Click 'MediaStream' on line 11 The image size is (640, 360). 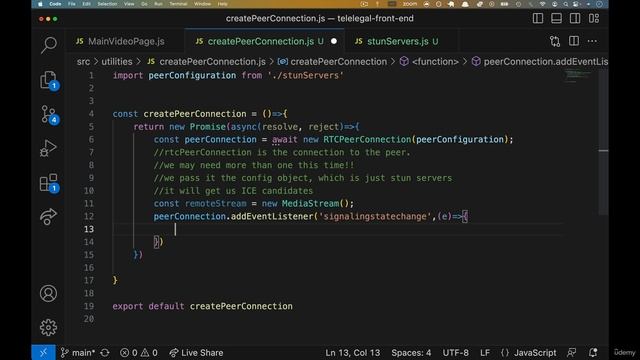coord(310,204)
